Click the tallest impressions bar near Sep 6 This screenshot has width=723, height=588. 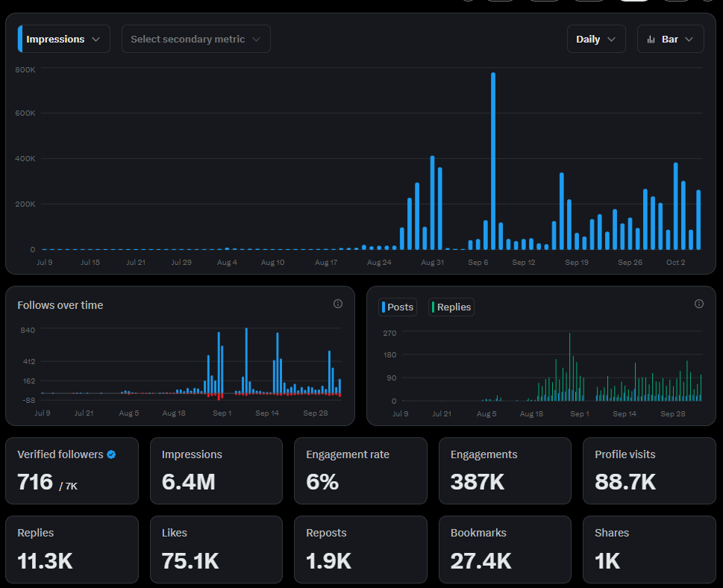tap(493, 161)
